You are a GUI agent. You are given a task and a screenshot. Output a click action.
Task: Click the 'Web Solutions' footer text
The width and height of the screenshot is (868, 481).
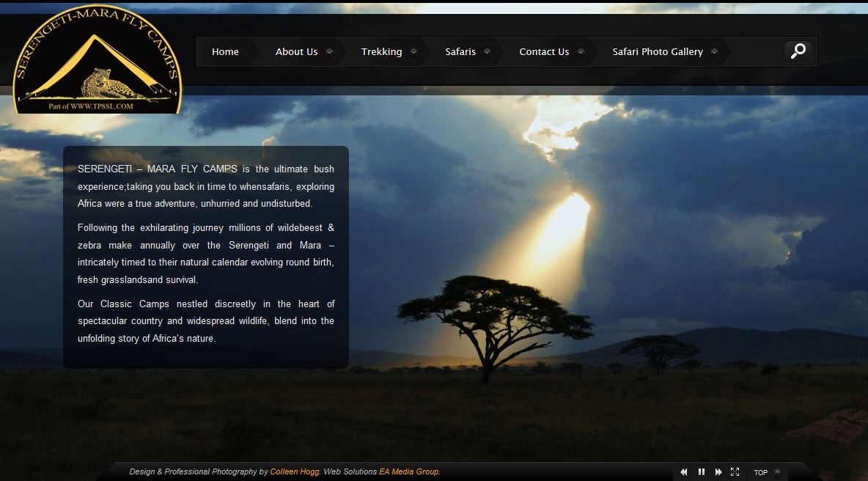point(350,471)
